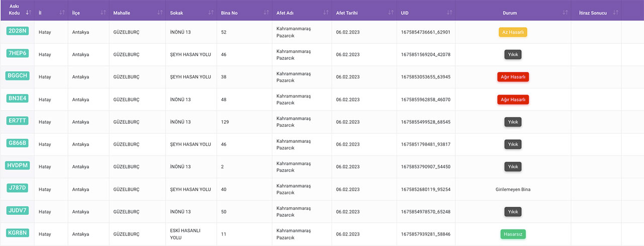Click Ağır Hasarlı badge in BGGCH row

[x=513, y=77]
